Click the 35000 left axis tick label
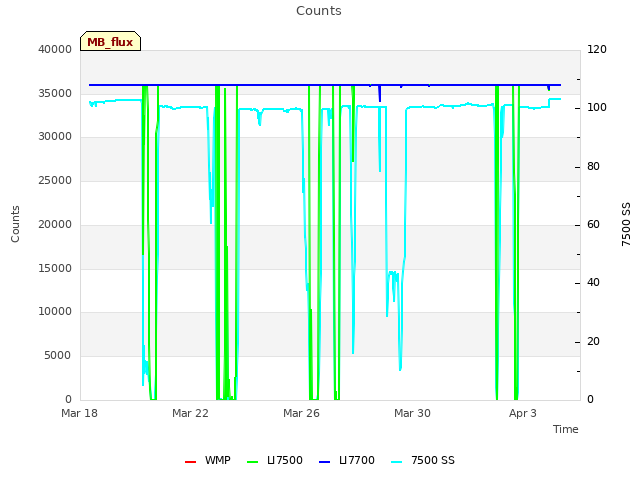640x480 pixels. click(x=55, y=93)
